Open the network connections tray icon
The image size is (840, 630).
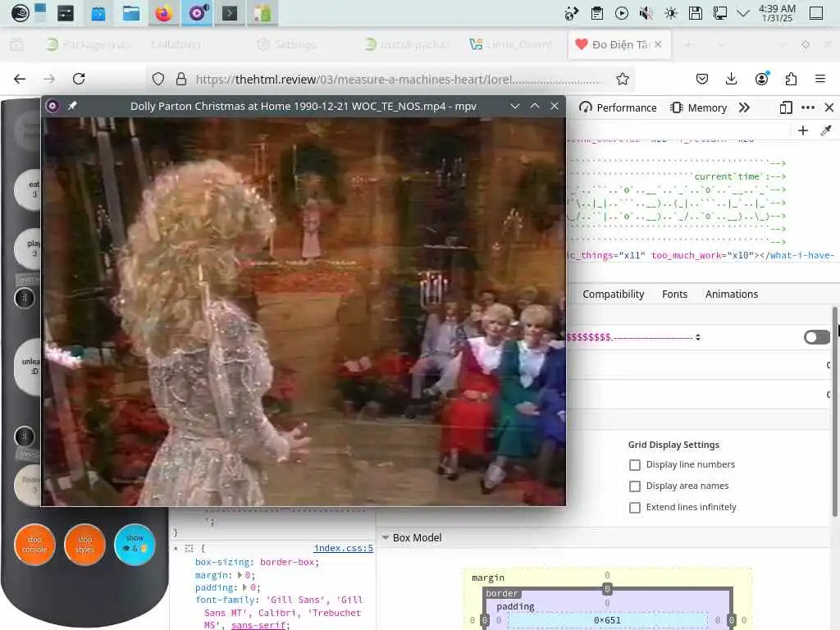click(720, 13)
